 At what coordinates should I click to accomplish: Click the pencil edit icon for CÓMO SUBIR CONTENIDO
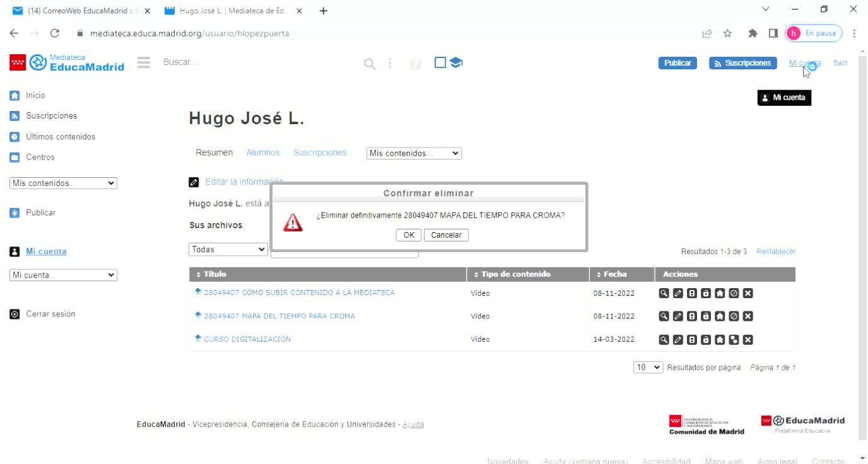point(677,293)
